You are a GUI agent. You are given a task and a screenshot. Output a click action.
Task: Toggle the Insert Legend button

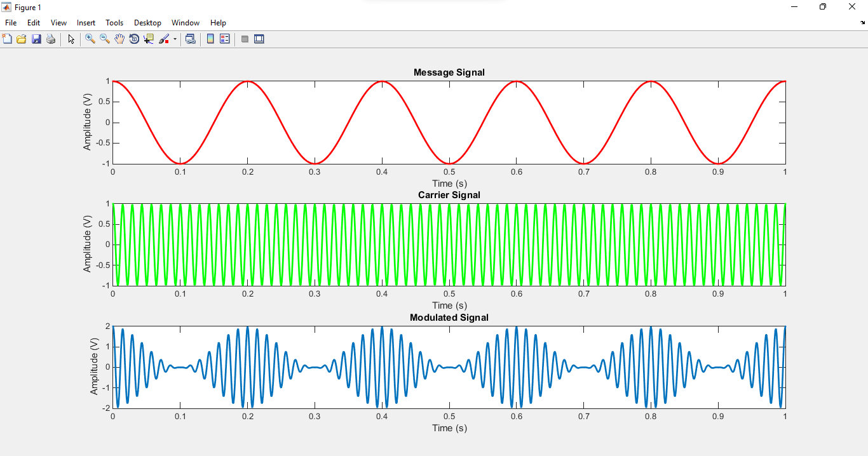pyautogui.click(x=225, y=39)
